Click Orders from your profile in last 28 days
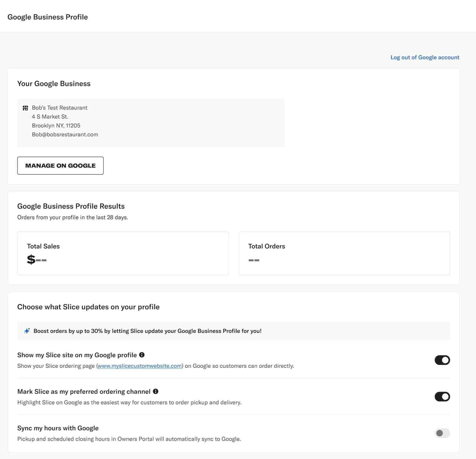The image size is (476, 459). click(72, 217)
